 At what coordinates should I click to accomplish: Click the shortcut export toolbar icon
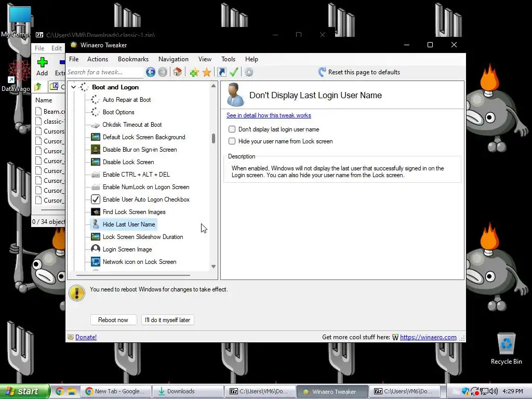[221, 72]
